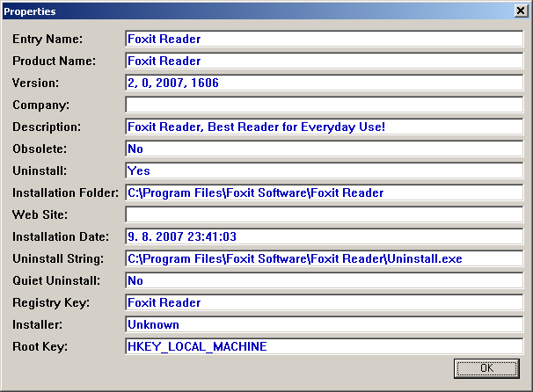Click the 'Uninstall String:' label

[x=58, y=258]
